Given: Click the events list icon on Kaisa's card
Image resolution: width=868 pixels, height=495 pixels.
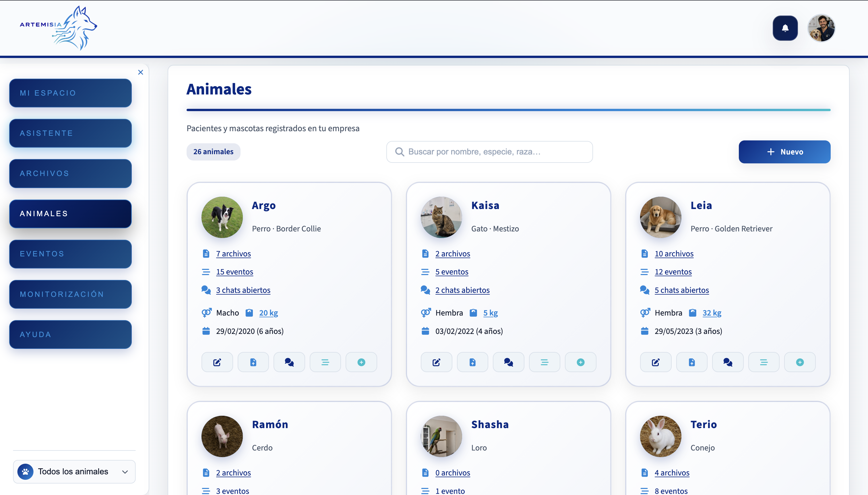Looking at the screenshot, I should pyautogui.click(x=545, y=362).
